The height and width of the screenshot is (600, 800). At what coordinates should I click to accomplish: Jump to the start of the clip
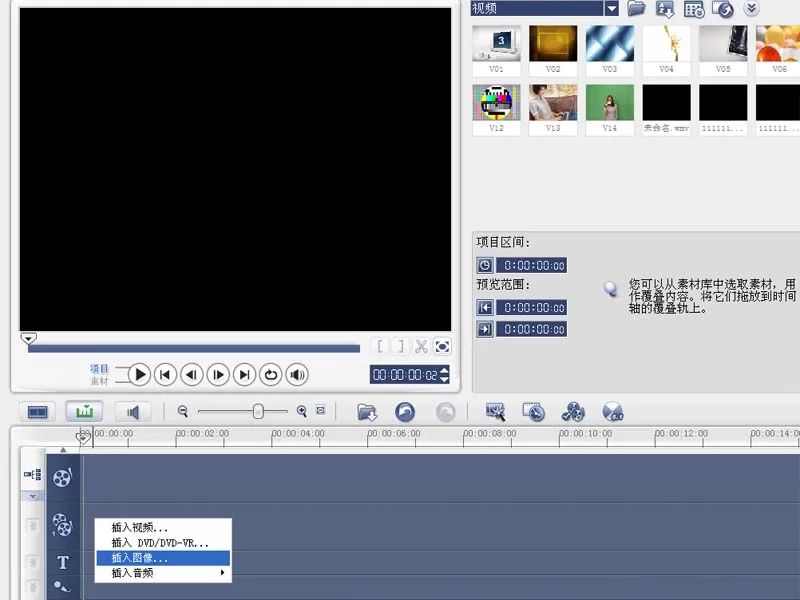click(x=165, y=375)
